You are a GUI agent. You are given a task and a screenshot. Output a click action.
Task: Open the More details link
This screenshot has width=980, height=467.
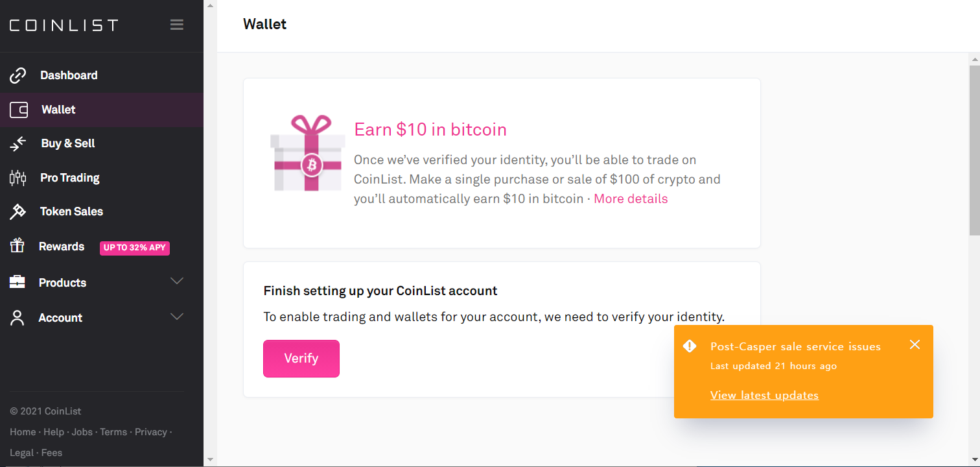click(631, 199)
